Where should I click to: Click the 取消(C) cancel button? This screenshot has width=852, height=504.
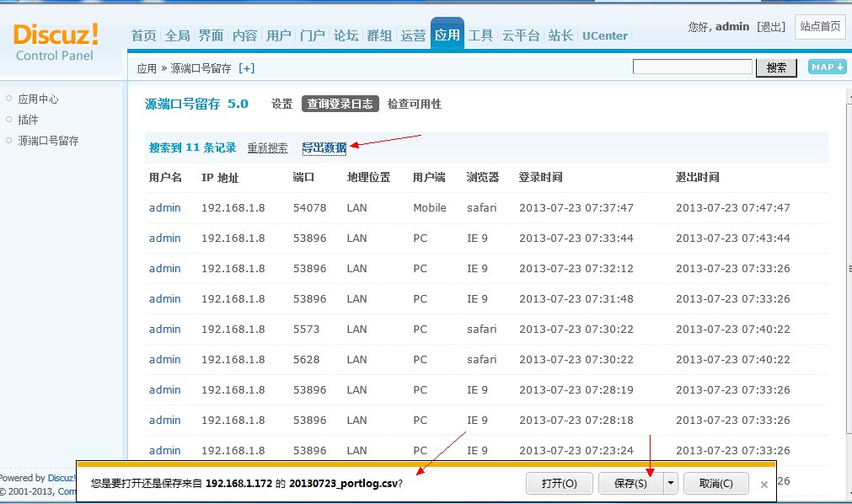pyautogui.click(x=715, y=483)
